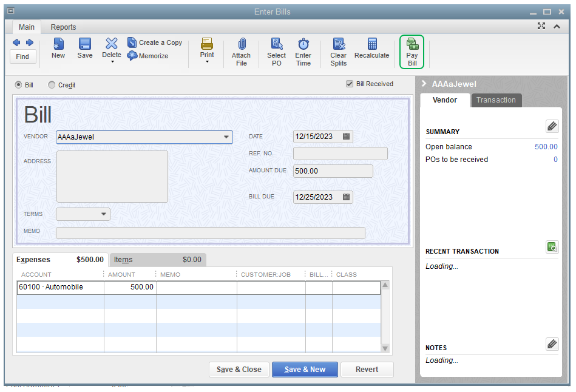Click the Address text box
The height and width of the screenshot is (392, 576).
click(112, 177)
